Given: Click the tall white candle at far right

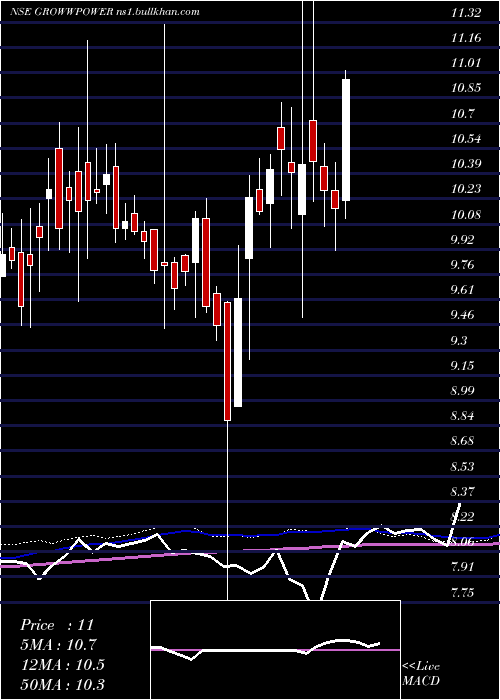Looking at the screenshot, I should (x=346, y=140).
